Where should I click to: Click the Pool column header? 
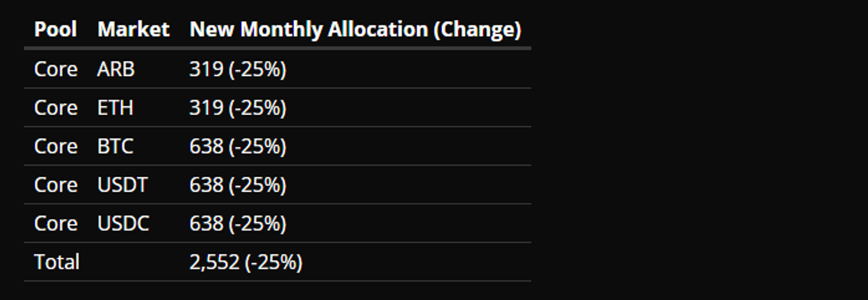click(56, 29)
